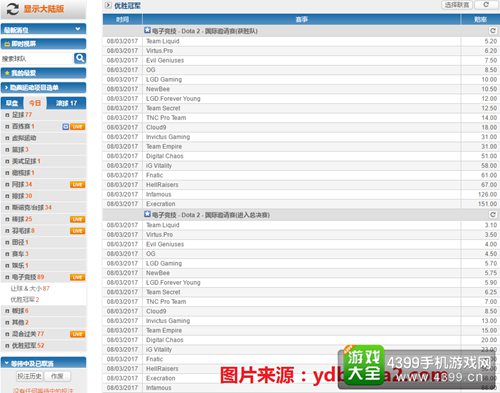Collapse the 优胜冠军 panel arrow icon
Viewport: 500px width, 393px height.
108,5
